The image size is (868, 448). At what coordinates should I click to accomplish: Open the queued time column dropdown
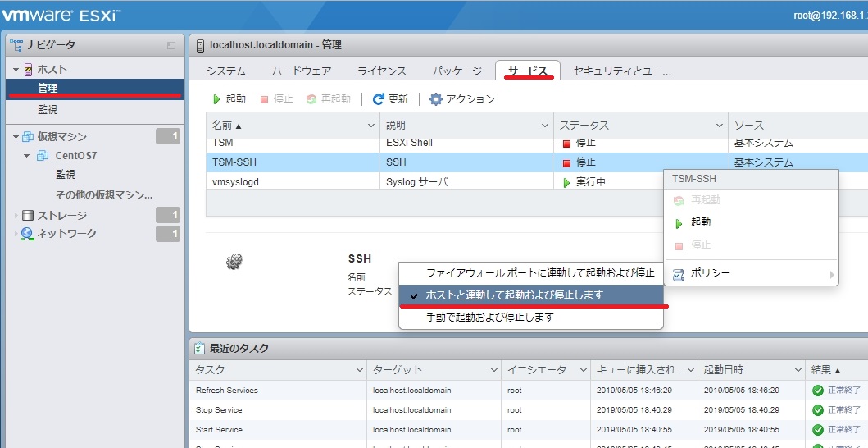click(x=690, y=370)
